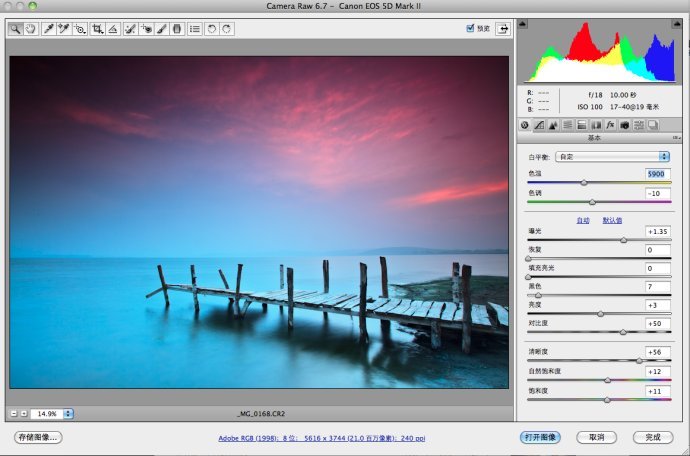Toggle full screen mode icon
The image size is (690, 456).
503,29
